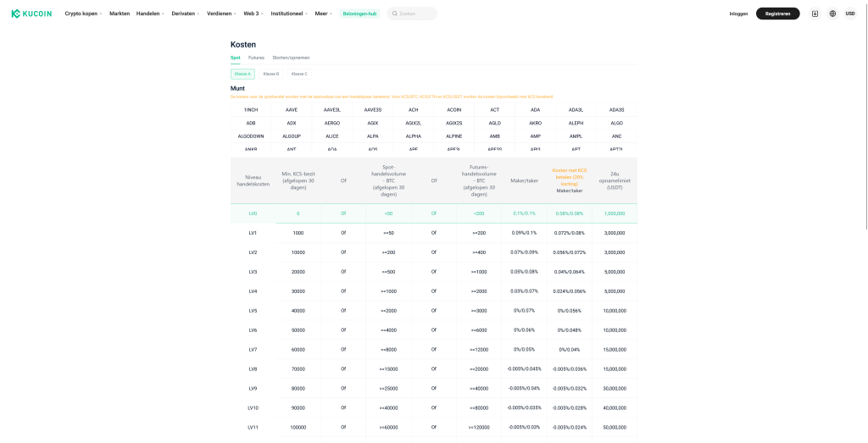Select the ADA3S coin
The height and width of the screenshot is (443, 868).
(617, 109)
